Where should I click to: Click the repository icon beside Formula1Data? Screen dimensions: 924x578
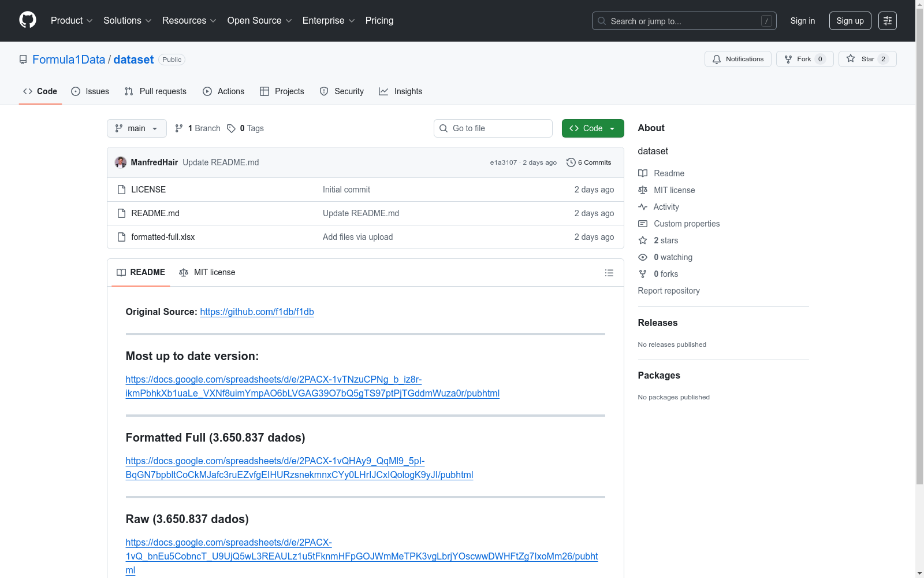coord(23,60)
